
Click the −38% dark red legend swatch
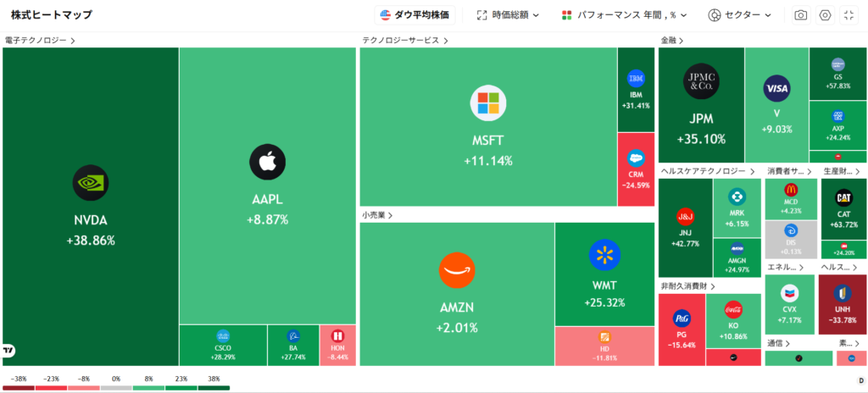tap(19, 388)
